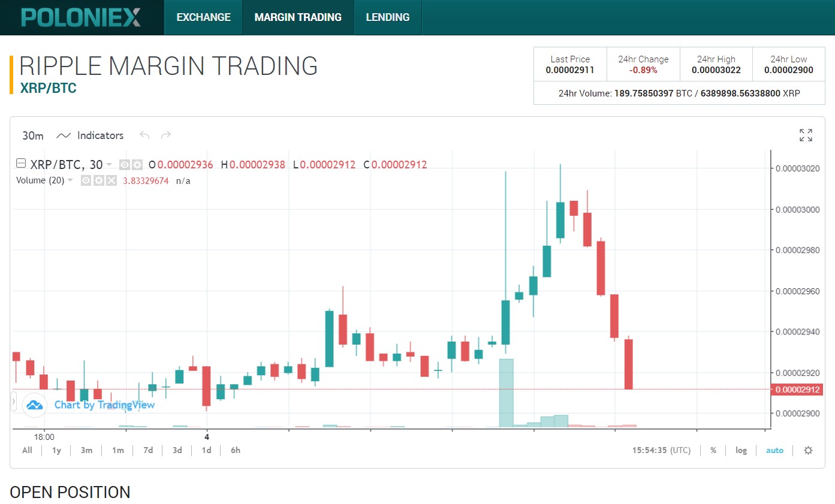This screenshot has height=504, width=835.
Task: Select the Last Price value 0.00002911
Action: (570, 70)
